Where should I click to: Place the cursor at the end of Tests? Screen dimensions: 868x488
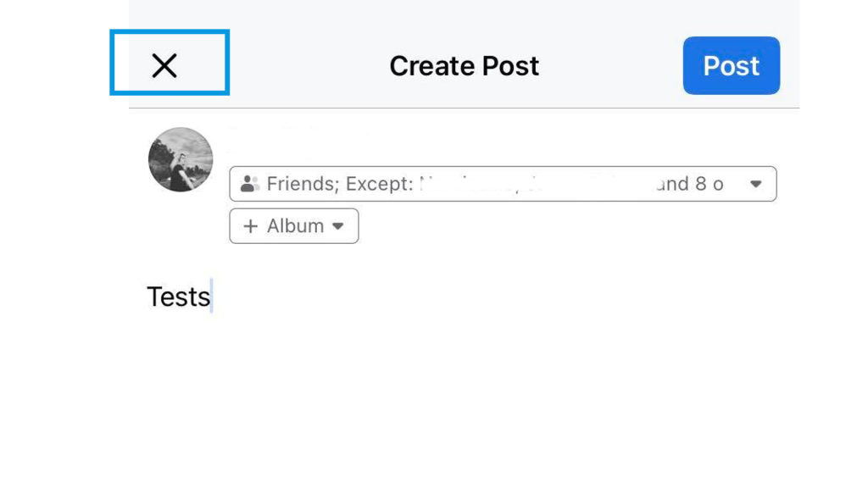pyautogui.click(x=211, y=297)
